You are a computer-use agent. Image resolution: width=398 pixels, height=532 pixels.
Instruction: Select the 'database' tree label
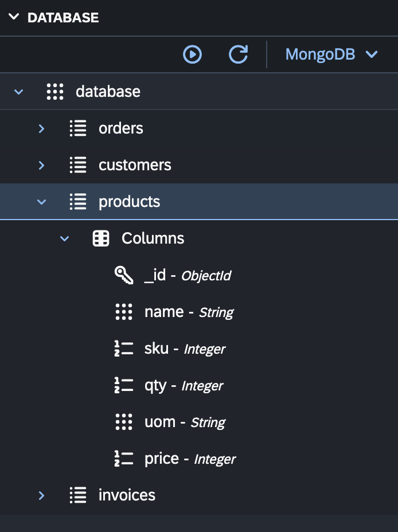click(108, 92)
